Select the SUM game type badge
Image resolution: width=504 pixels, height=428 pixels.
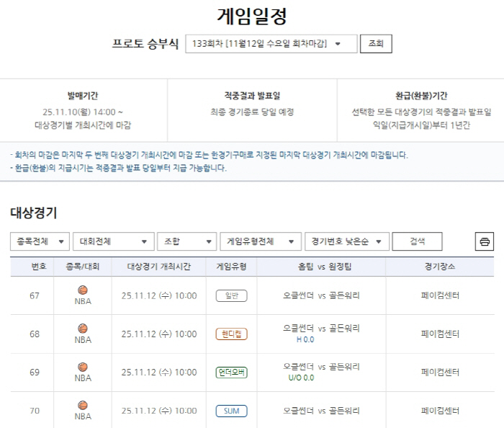pyautogui.click(x=231, y=411)
